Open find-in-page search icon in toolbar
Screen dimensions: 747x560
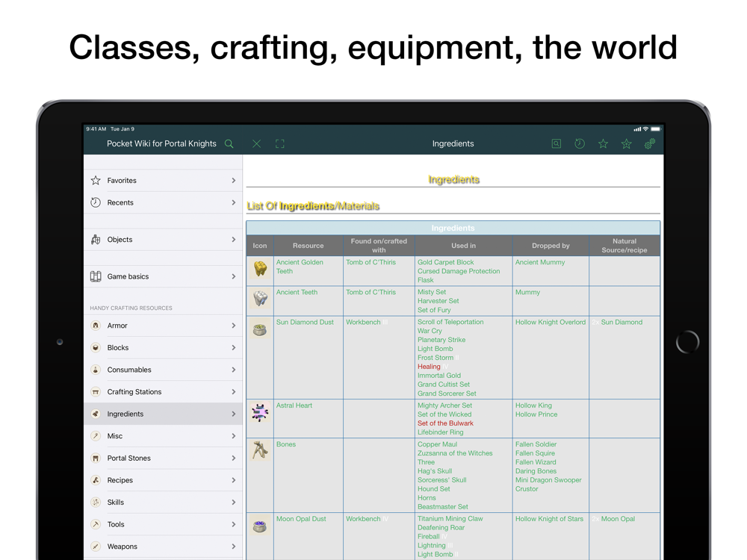(x=556, y=144)
